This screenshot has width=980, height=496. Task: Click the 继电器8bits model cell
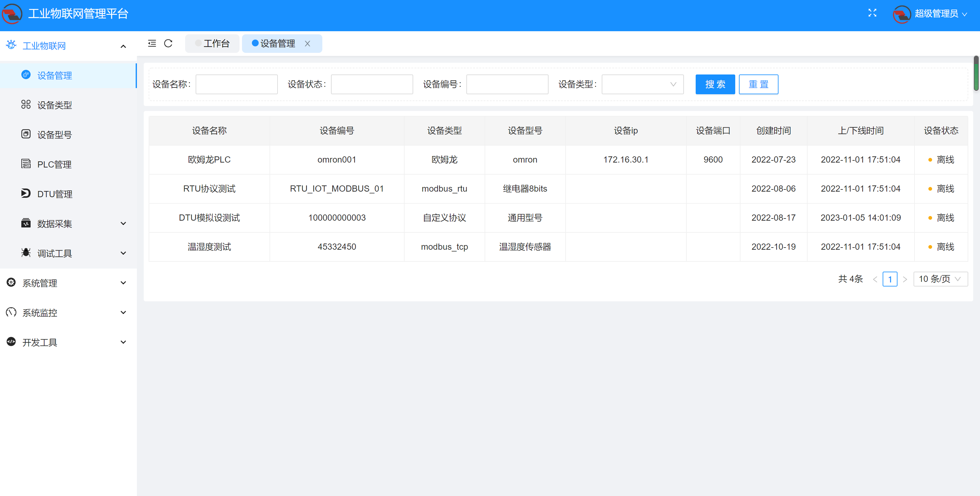point(525,189)
